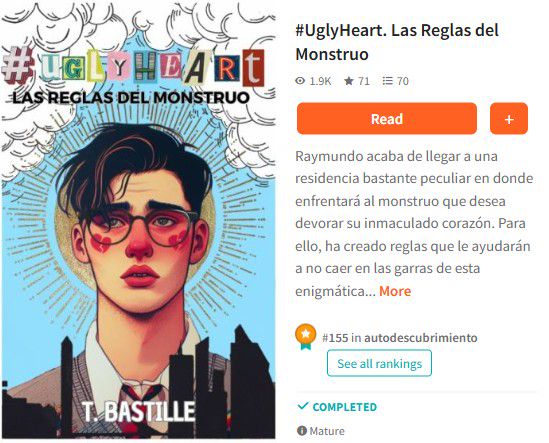This screenshot has width=549, height=443.
Task: Open See all rankings
Action: tap(379, 363)
